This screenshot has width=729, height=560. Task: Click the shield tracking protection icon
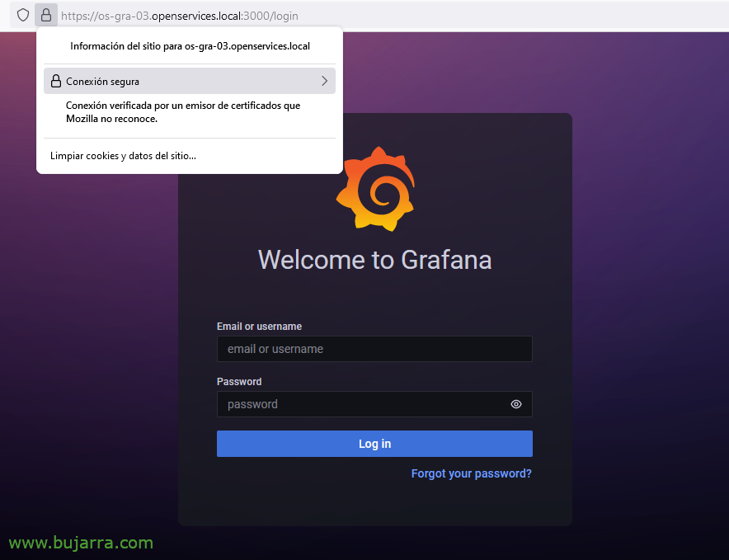(x=23, y=16)
